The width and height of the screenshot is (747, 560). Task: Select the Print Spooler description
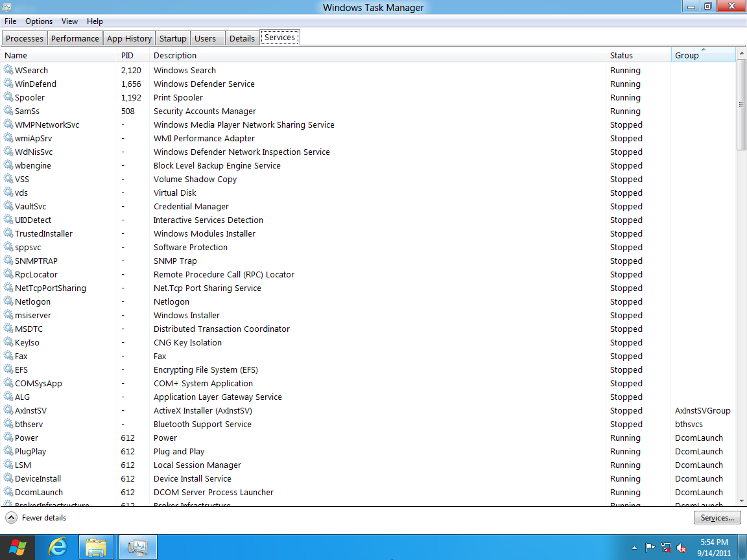178,97
